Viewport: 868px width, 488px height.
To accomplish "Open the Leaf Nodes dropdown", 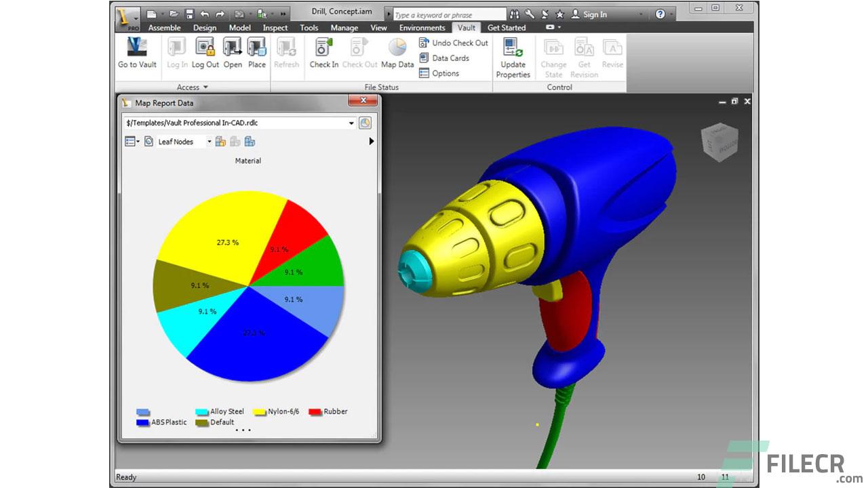I will point(209,142).
